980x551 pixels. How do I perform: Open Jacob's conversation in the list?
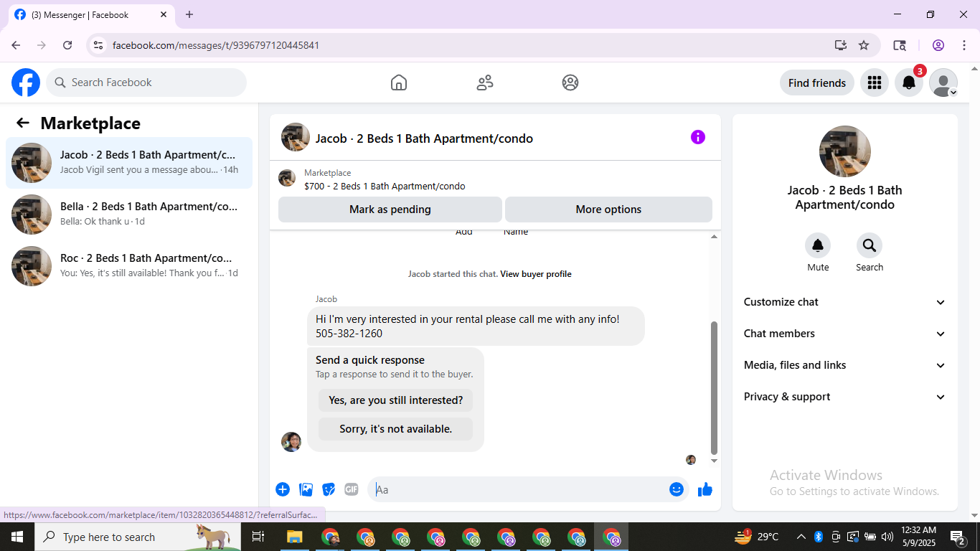(129, 163)
